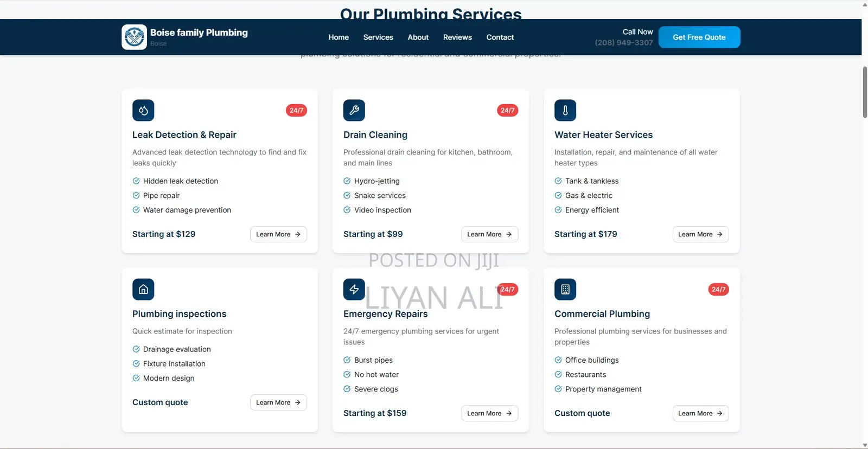This screenshot has height=449, width=868.
Task: Learn More about Leak Detection & Repair
Action: coord(278,234)
